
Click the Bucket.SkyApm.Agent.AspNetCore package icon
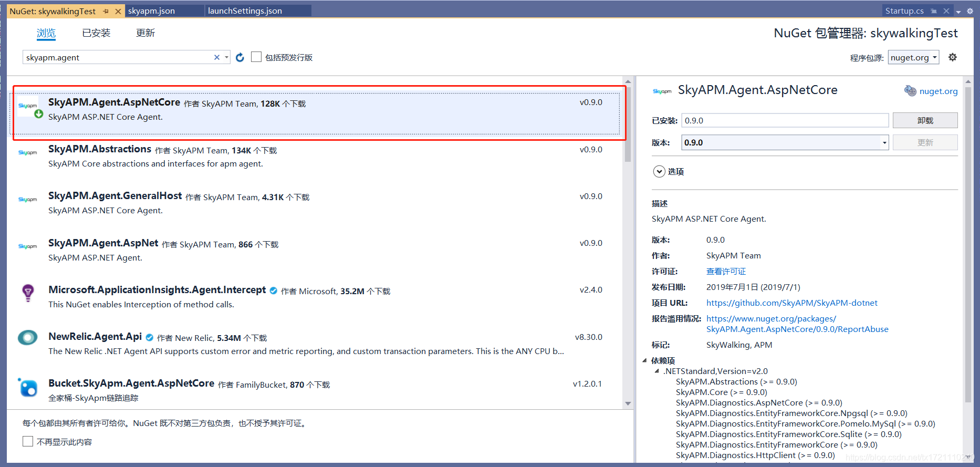[x=28, y=387]
